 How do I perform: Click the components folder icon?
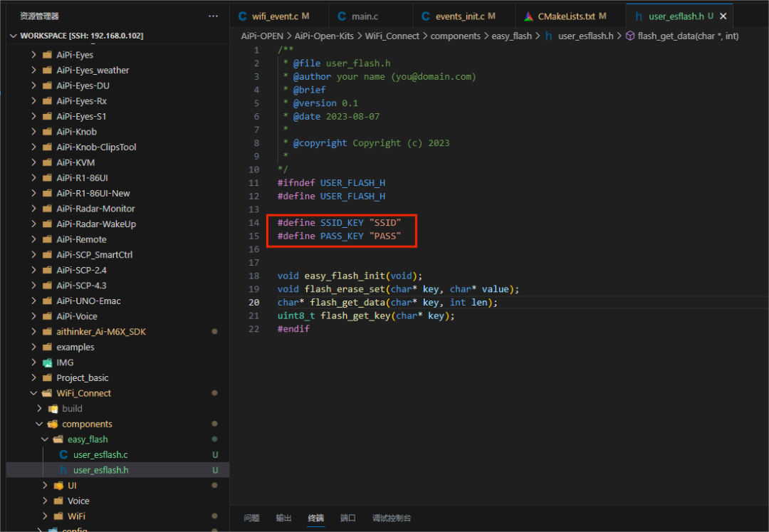pos(53,424)
